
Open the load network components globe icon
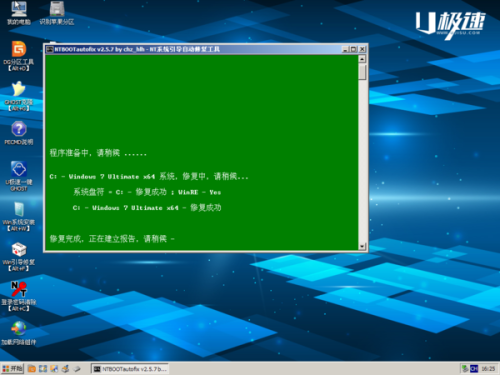[x=19, y=333]
